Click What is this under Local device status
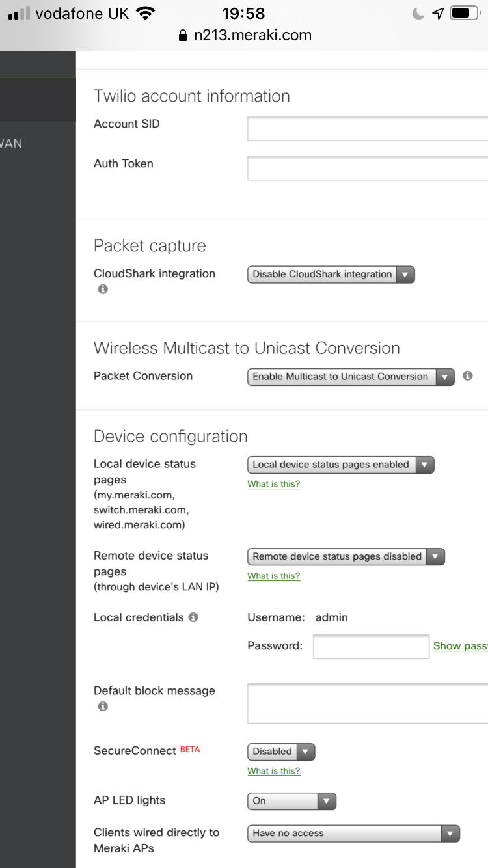 pos(274,484)
